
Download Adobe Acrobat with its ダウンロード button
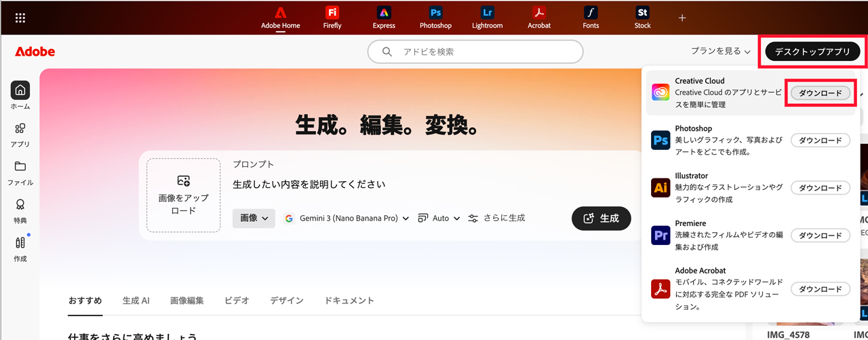pyautogui.click(x=821, y=289)
